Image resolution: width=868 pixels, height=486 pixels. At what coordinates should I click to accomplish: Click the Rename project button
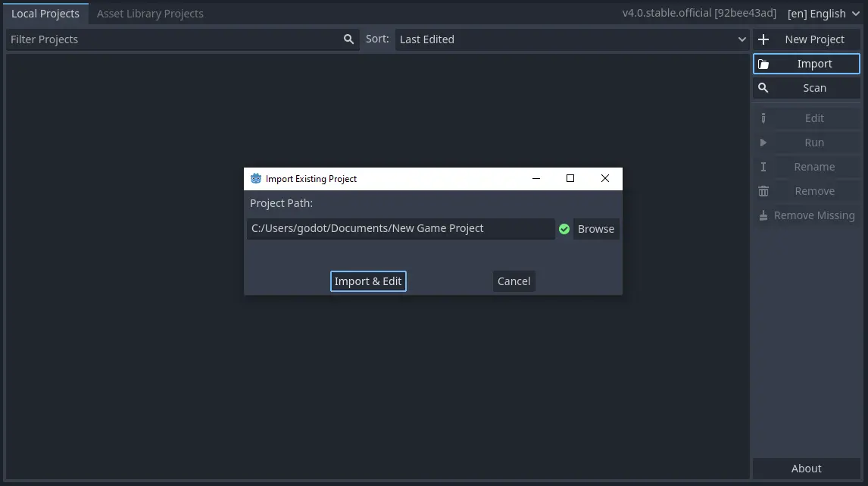pos(807,167)
